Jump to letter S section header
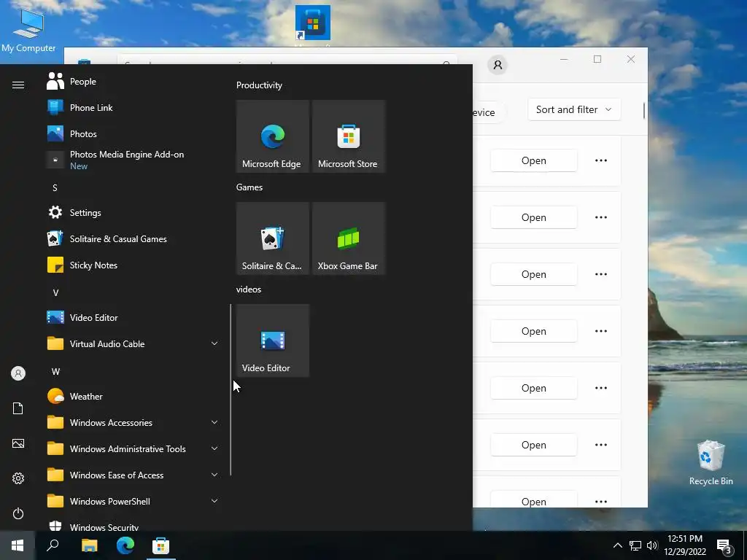 (55, 187)
